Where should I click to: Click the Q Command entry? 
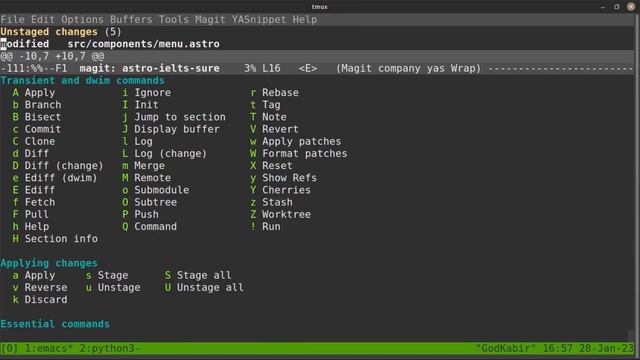pos(149,227)
